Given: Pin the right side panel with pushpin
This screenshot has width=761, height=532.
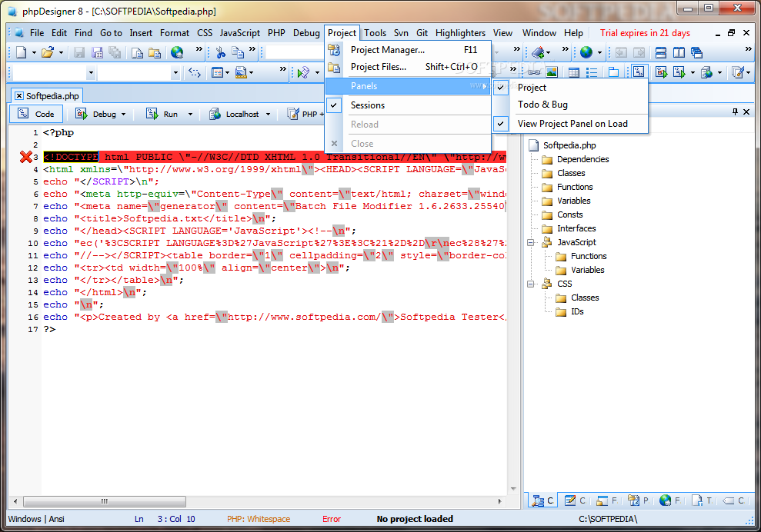Looking at the screenshot, I should coord(735,111).
